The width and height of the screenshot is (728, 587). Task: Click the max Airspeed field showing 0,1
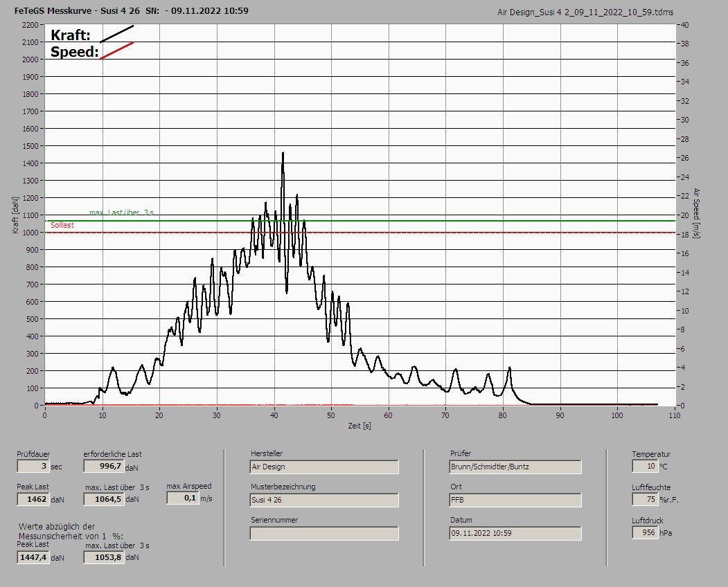183,498
